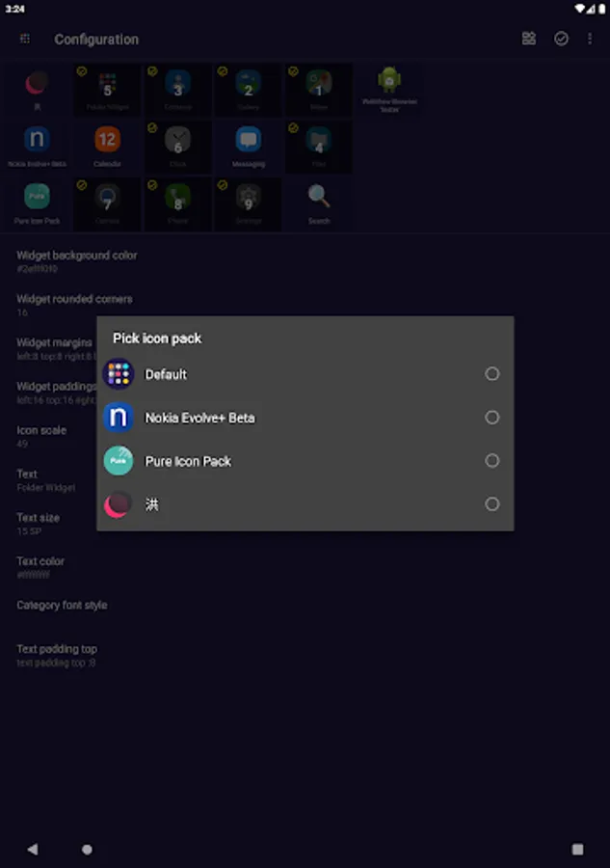Choose Nokia Evolve+ Beta radio button
This screenshot has height=868, width=610.
(x=491, y=418)
